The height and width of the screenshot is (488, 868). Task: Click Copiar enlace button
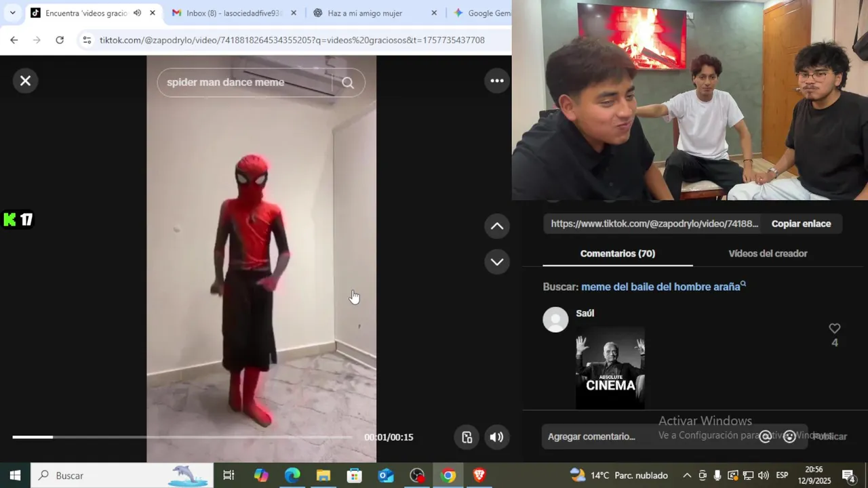pyautogui.click(x=801, y=224)
